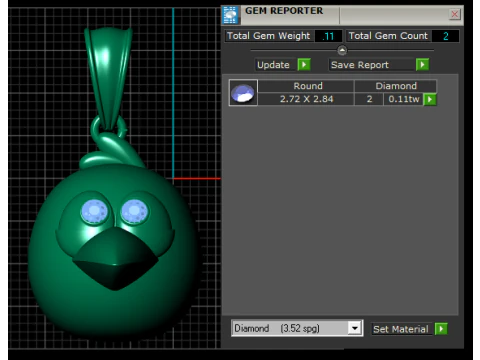Click the Set Material button
This screenshot has width=480, height=360.
[x=403, y=329]
